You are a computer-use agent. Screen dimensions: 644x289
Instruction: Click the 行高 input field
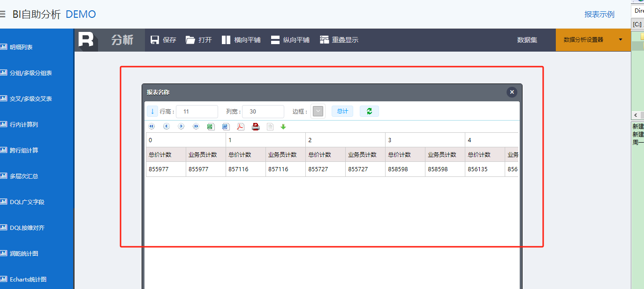click(x=197, y=112)
